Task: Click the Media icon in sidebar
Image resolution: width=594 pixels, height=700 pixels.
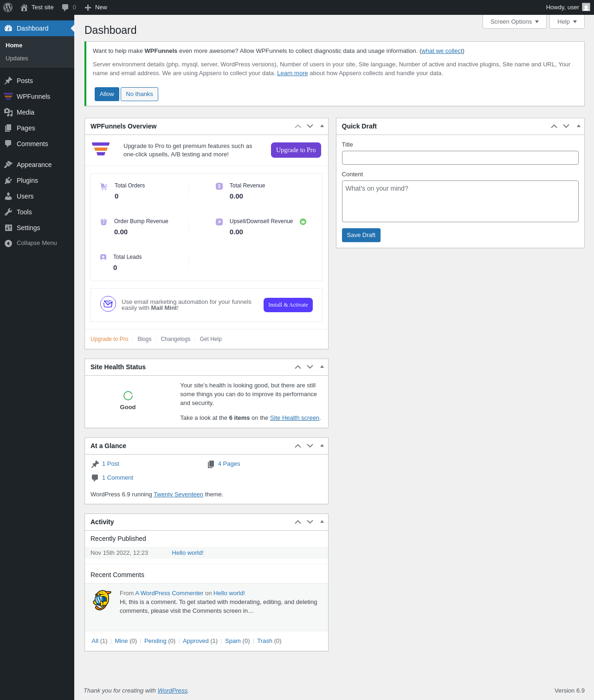Action: pyautogui.click(x=8, y=112)
